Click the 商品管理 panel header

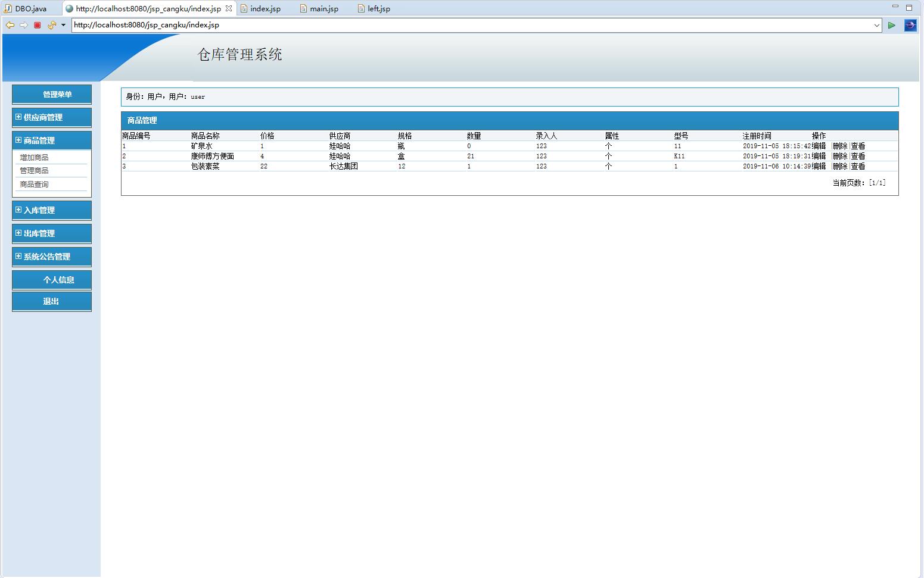tap(509, 120)
